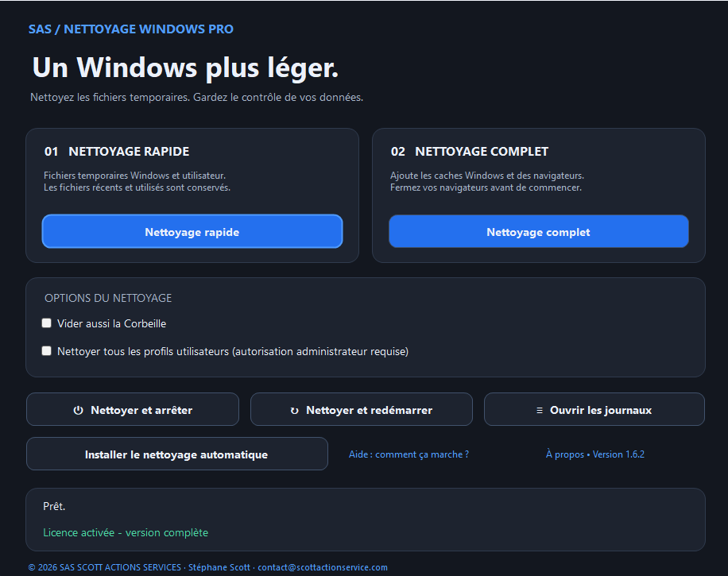Screen dimensions: 728x576
Task: Click the power icon on Nettoyer et arrêter
Action: [79, 410]
